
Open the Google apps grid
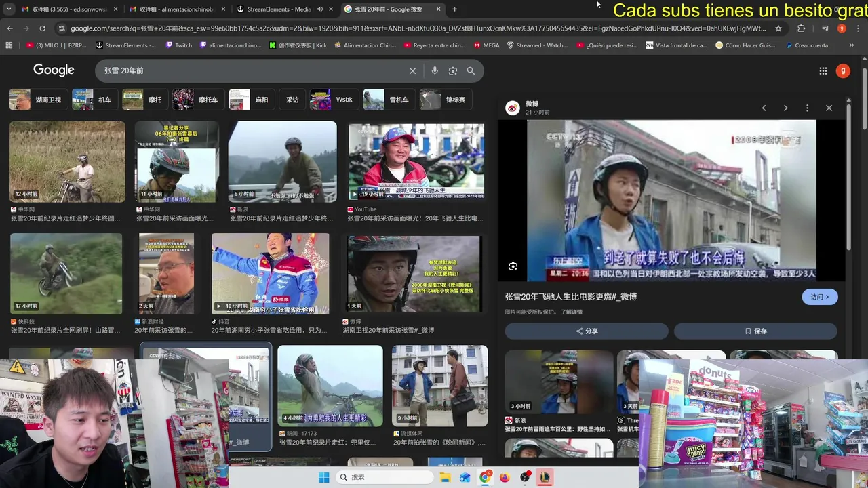point(823,70)
